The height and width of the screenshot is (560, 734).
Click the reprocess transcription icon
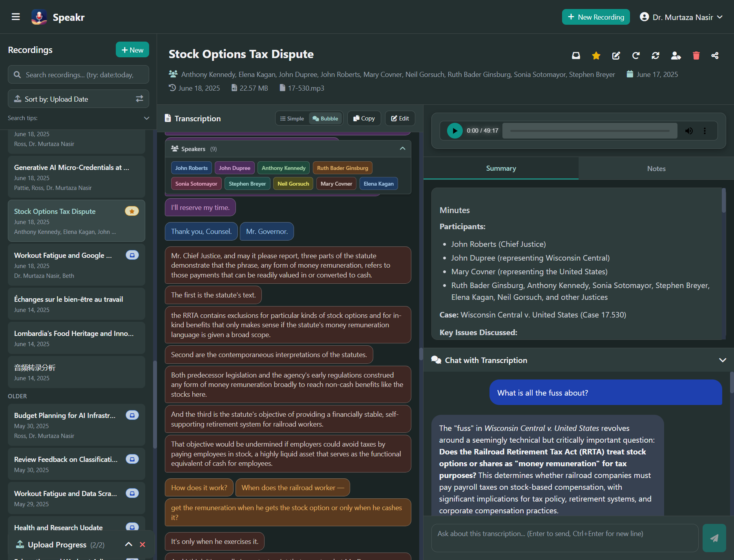636,56
